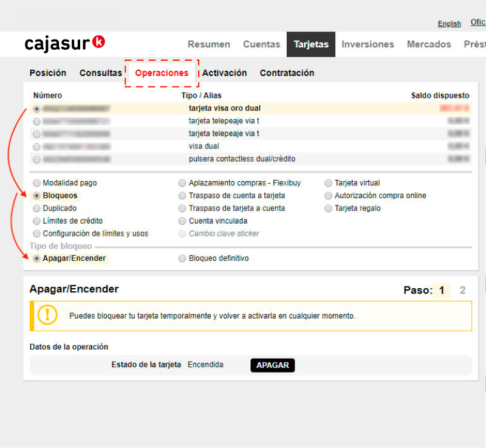This screenshot has width=486, height=448.
Task: Select the Tarjeta regalo option
Action: click(329, 208)
